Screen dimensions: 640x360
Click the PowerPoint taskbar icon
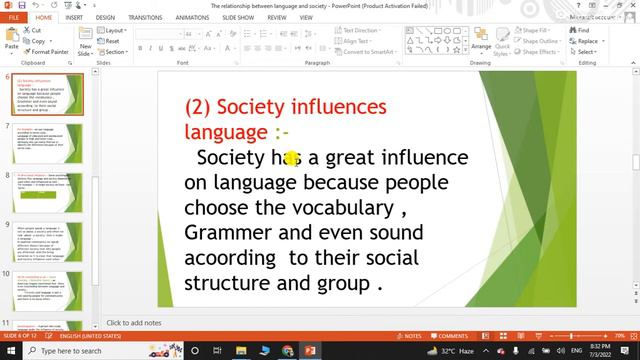coord(310,351)
